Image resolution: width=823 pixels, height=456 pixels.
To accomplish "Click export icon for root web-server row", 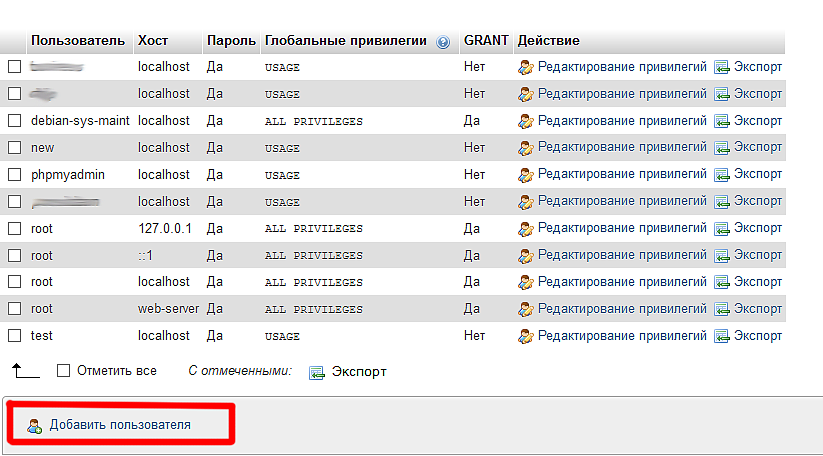I will pyautogui.click(x=722, y=310).
